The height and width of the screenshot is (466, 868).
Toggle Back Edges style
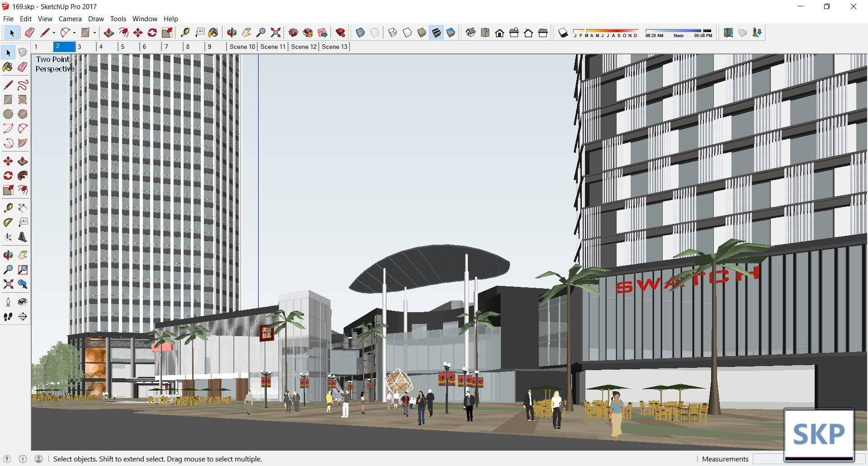tap(375, 33)
